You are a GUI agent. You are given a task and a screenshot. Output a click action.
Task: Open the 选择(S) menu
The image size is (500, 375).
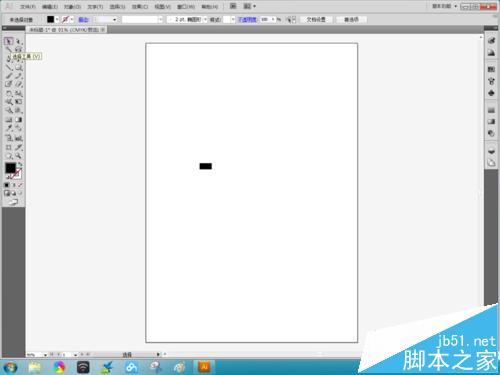click(118, 7)
